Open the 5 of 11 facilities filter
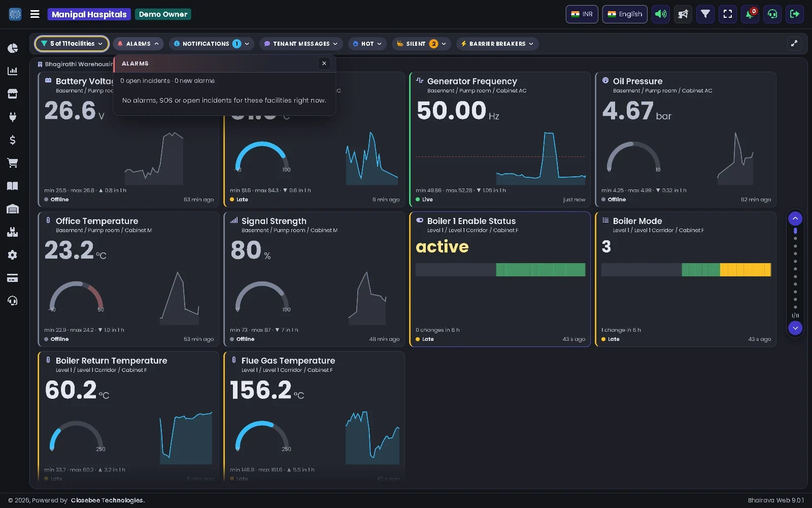This screenshot has width=812, height=508. click(72, 44)
